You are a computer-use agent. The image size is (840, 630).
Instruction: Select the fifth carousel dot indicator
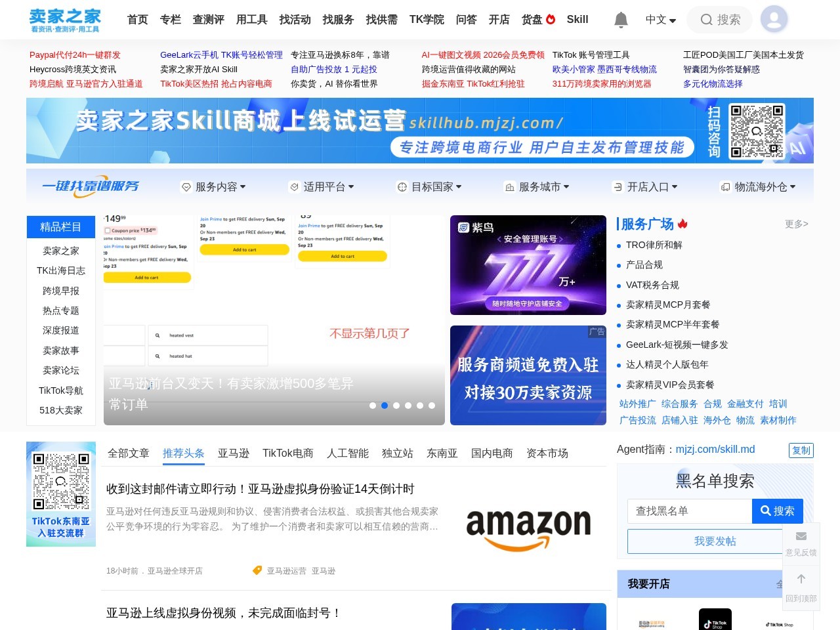420,406
